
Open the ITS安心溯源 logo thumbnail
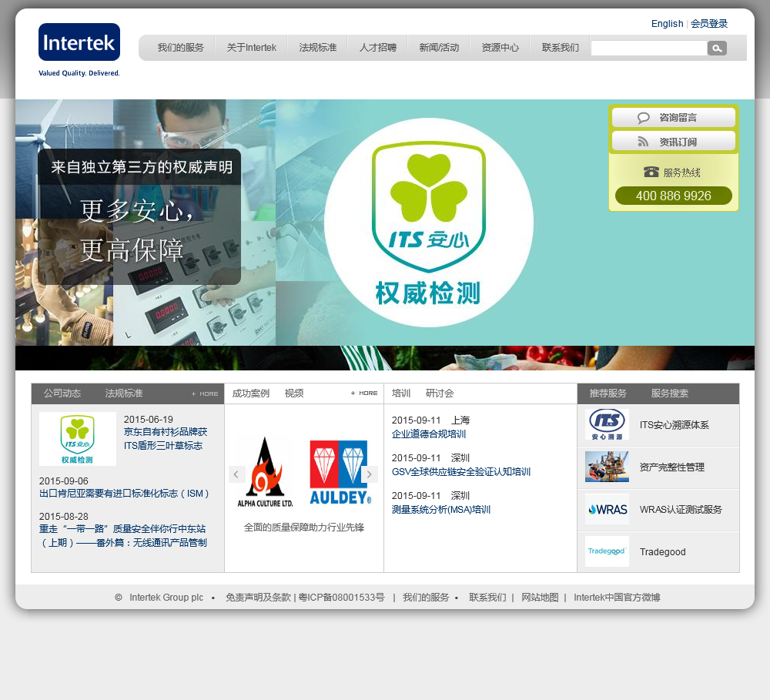[607, 424]
